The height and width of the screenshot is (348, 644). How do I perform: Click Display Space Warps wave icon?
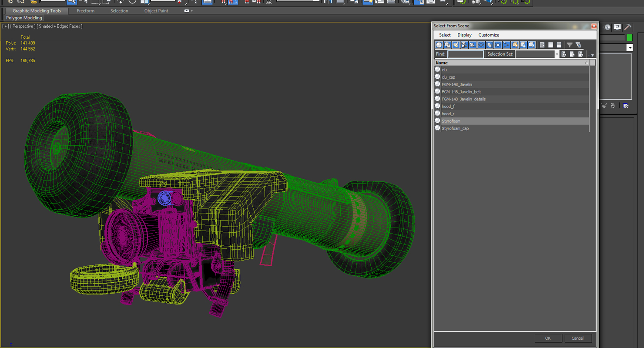481,45
